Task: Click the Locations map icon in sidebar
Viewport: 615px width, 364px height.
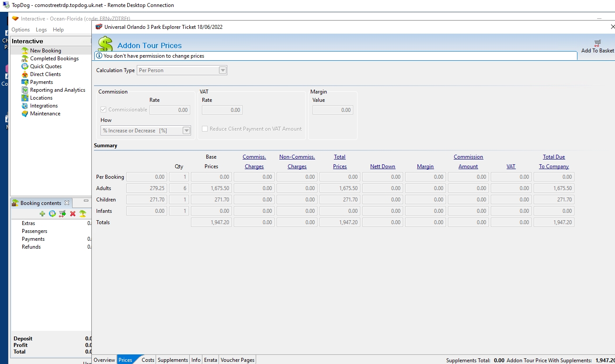Action: pyautogui.click(x=25, y=98)
